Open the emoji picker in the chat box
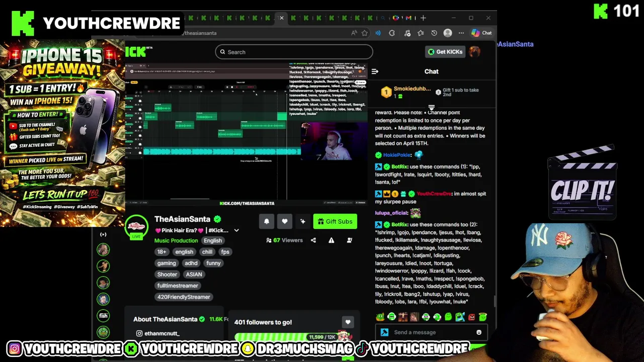 479,332
